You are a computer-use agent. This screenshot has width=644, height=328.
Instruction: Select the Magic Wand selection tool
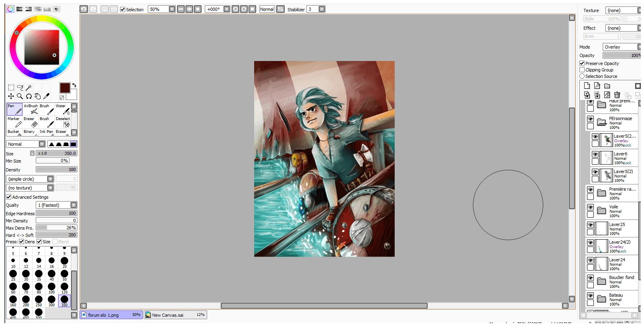coord(29,87)
